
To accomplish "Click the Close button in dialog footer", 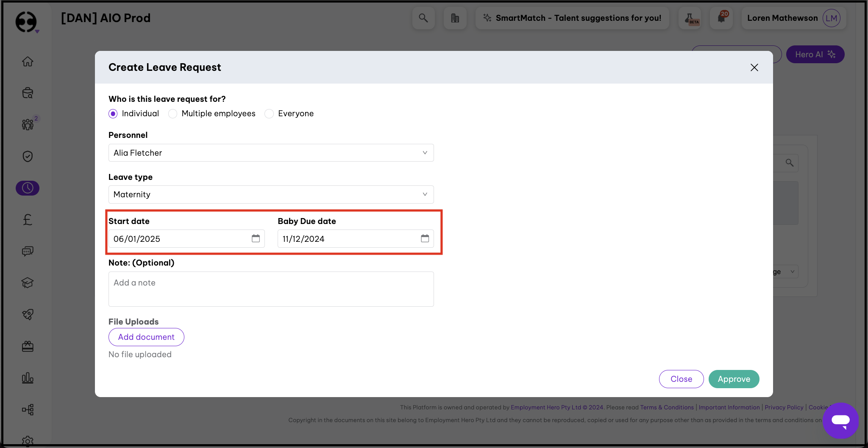I will tap(681, 379).
